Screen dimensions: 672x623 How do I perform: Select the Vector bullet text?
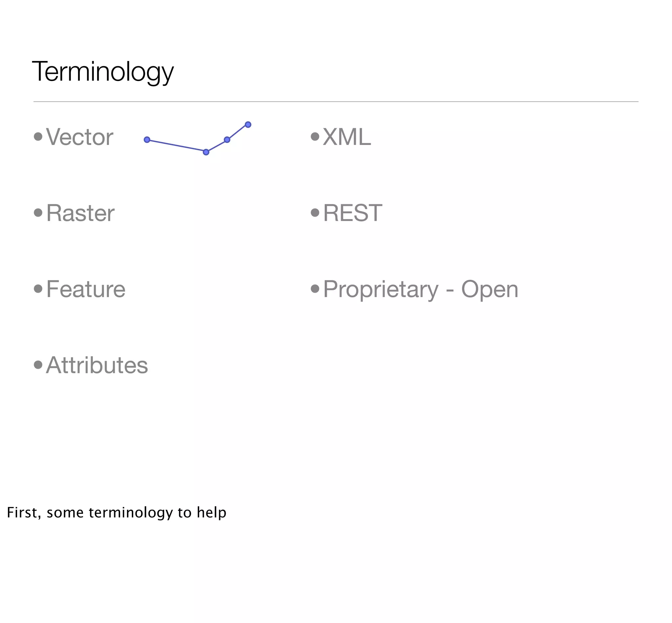[80, 137]
